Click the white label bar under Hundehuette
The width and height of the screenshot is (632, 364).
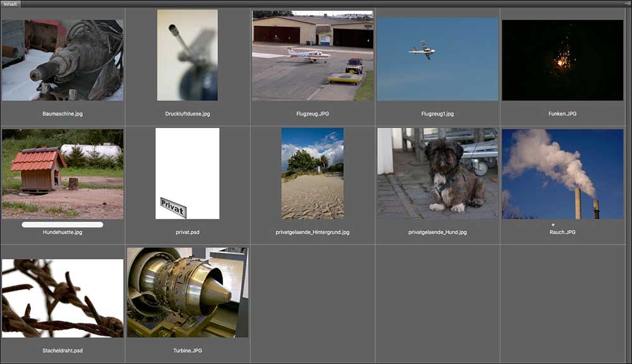pos(63,224)
